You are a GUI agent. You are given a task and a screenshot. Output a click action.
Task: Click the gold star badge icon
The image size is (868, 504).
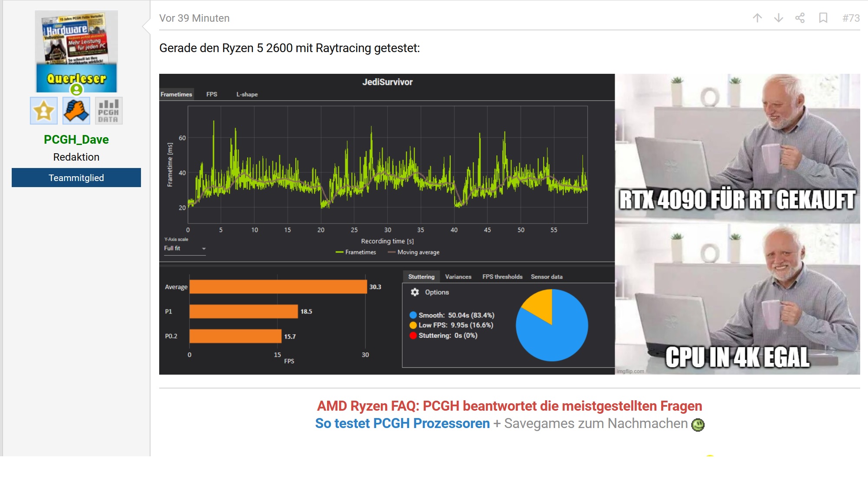pos(43,111)
